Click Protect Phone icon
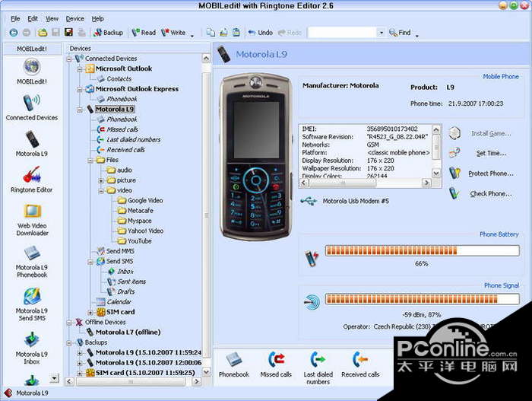This screenshot has width=532, height=401. tap(454, 173)
